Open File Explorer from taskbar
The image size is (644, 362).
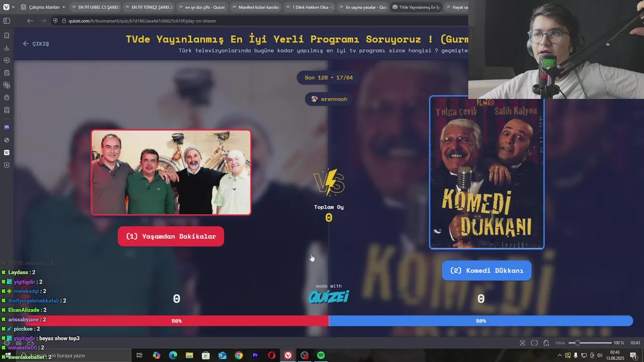pyautogui.click(x=189, y=355)
